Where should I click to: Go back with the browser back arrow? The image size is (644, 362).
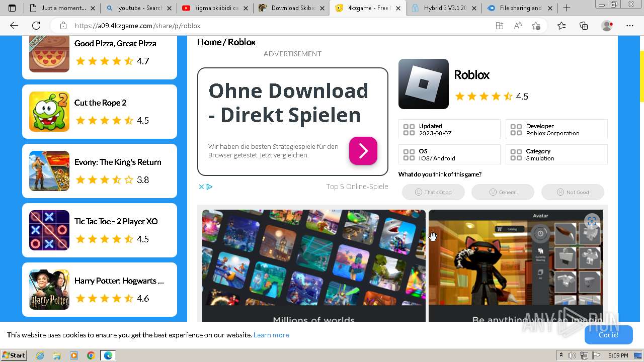(x=14, y=26)
